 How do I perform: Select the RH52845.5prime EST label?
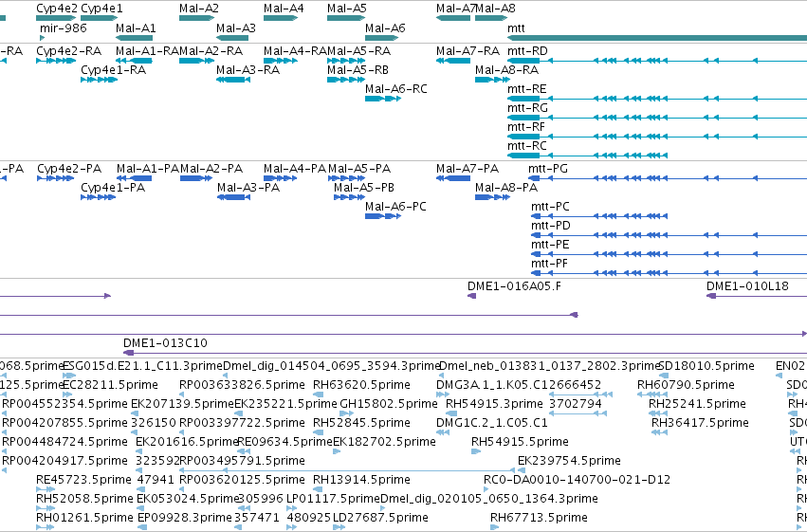tap(362, 423)
